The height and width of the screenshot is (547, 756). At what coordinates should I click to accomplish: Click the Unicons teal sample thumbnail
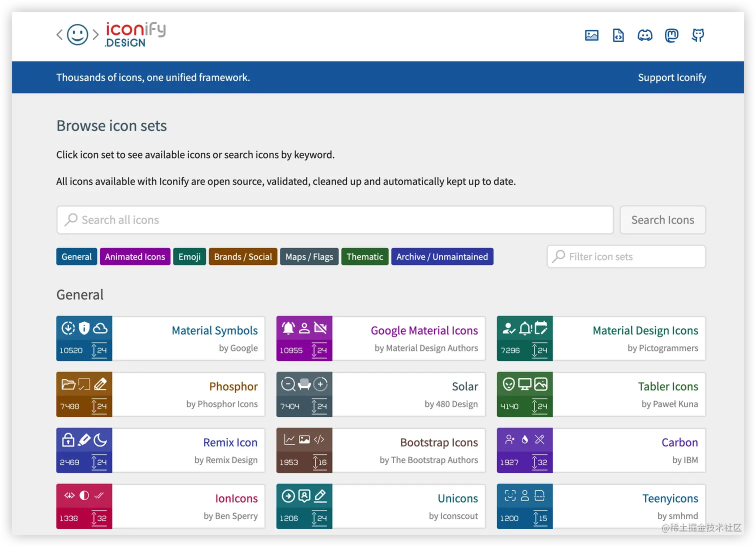tap(304, 506)
